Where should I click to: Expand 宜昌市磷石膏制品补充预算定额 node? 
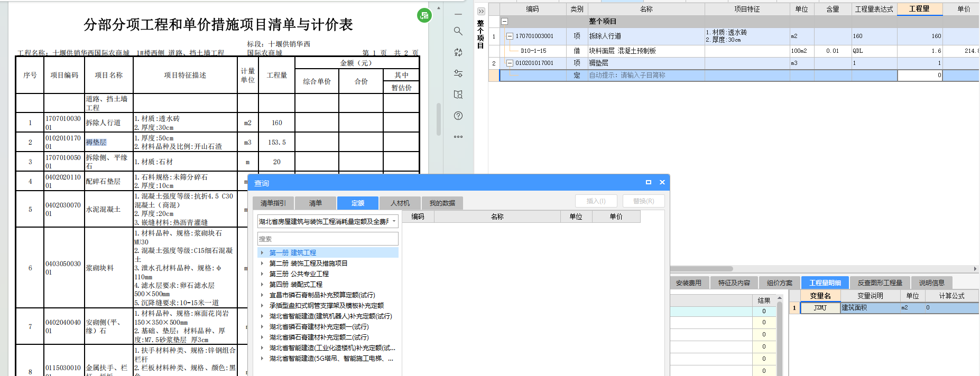point(262,295)
